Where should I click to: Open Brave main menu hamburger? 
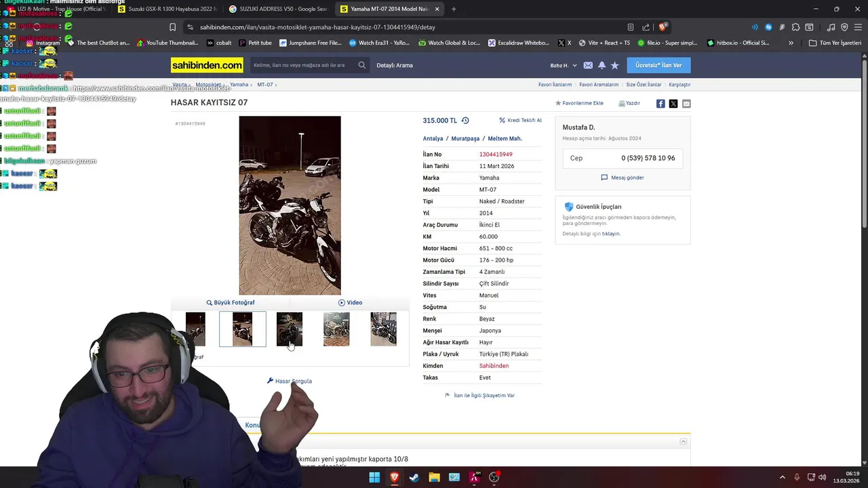857,27
